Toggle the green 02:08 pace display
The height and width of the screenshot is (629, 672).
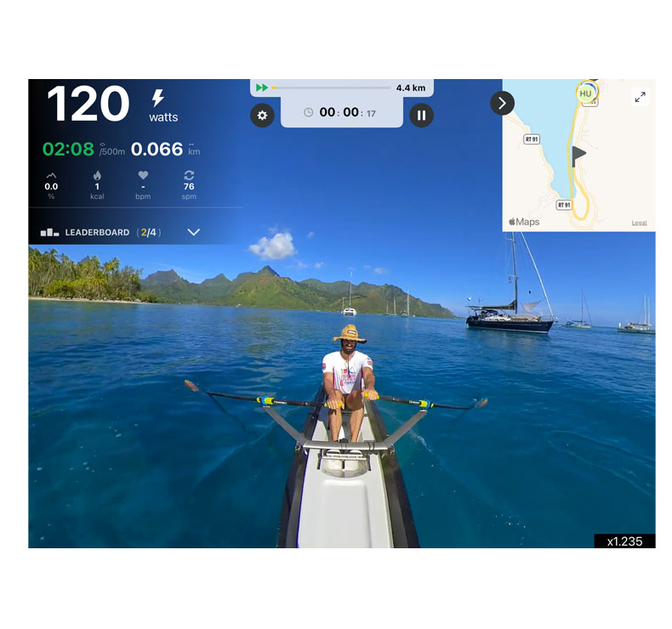tap(69, 149)
